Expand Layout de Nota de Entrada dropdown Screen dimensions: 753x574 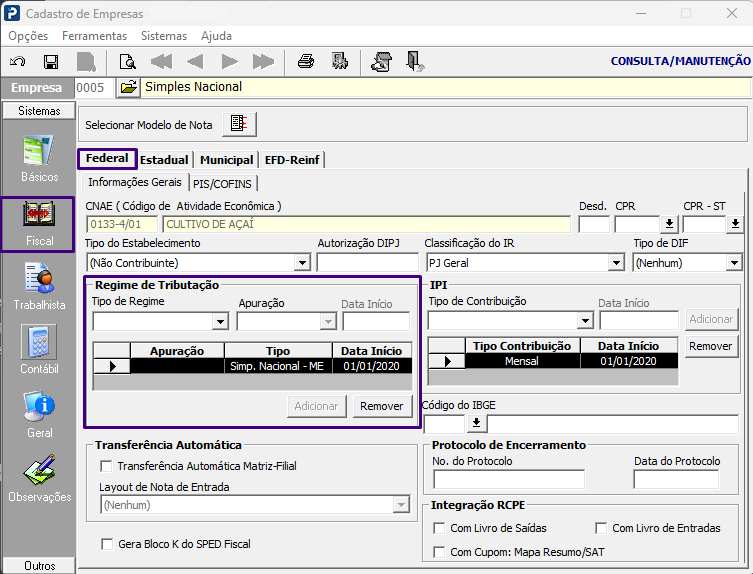pyautogui.click(x=401, y=505)
